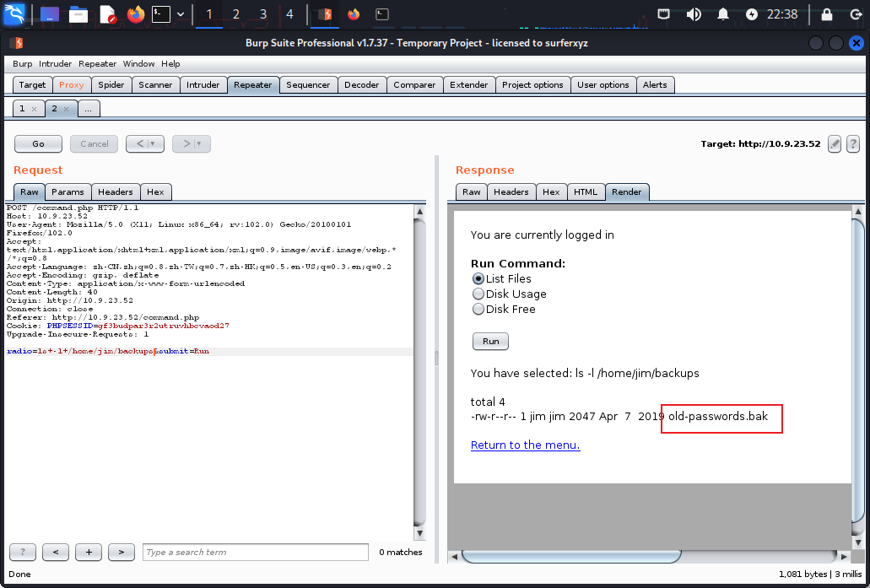870x588 pixels.
Task: Open the Kali Linux applications menu
Action: click(14, 13)
